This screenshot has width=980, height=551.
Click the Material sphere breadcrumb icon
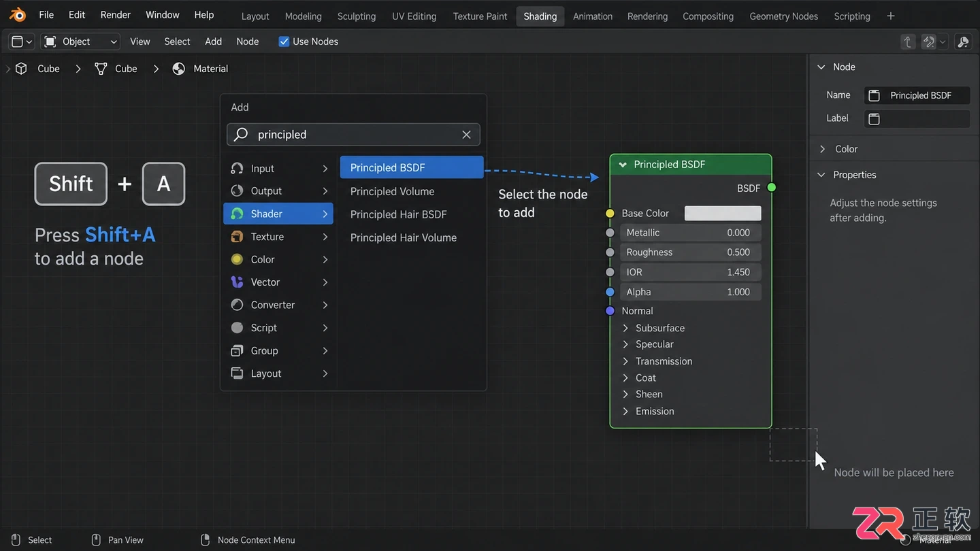(179, 69)
